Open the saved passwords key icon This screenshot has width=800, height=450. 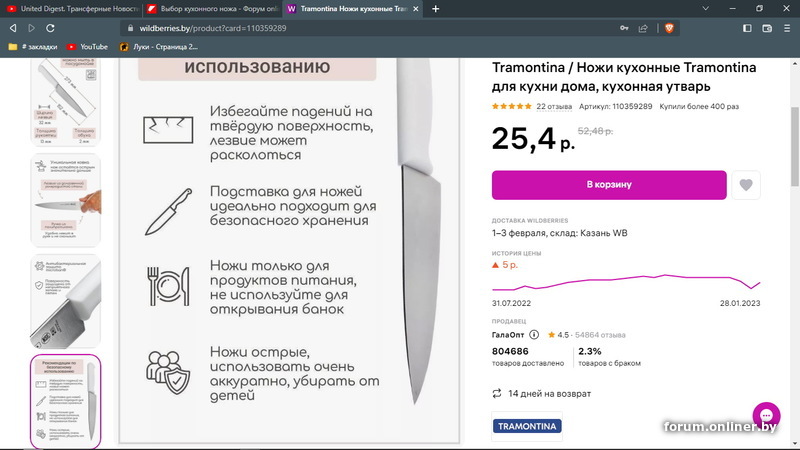pos(624,28)
